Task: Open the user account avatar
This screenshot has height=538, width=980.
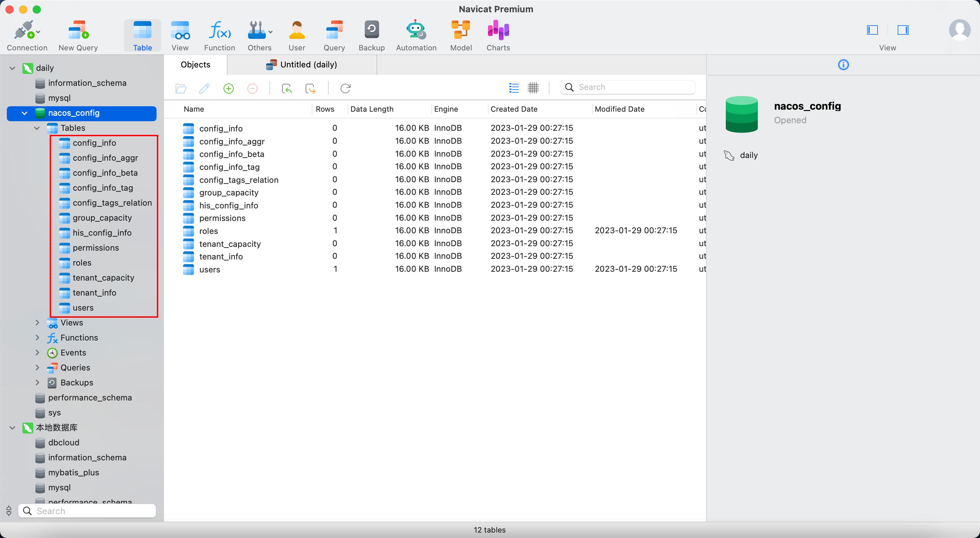Action: click(x=960, y=30)
